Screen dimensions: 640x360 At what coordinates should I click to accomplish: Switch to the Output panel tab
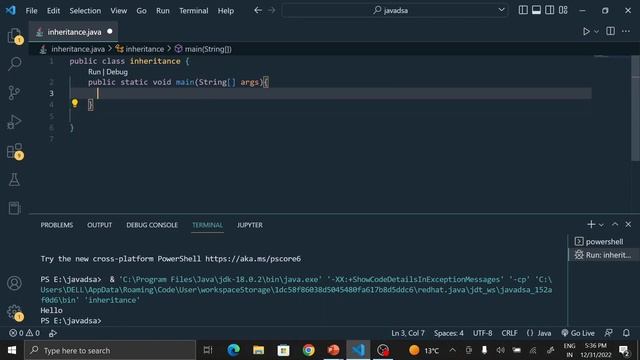99,225
